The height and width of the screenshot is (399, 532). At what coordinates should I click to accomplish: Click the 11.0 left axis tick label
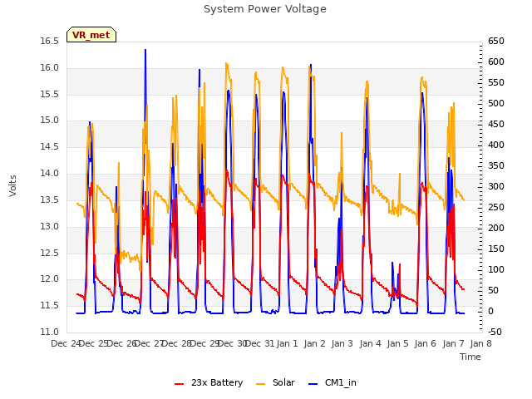[x=50, y=332]
